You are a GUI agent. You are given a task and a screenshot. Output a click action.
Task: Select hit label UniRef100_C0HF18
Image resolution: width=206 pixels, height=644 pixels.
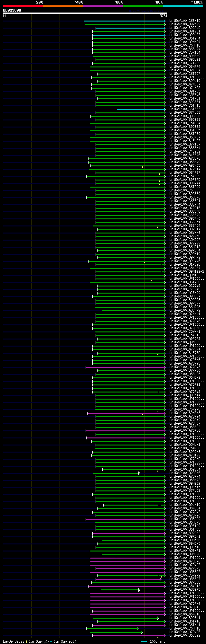(185, 46)
